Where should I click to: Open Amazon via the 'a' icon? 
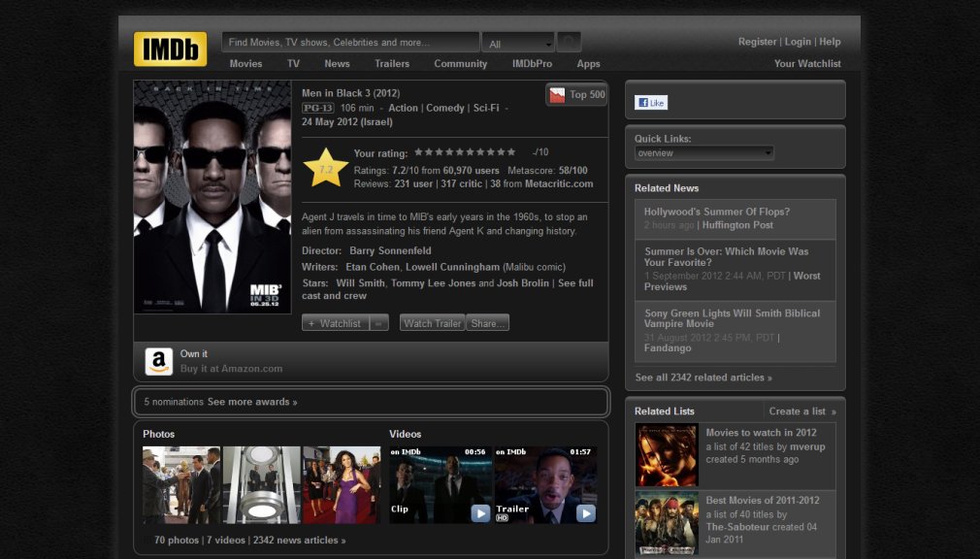click(158, 361)
